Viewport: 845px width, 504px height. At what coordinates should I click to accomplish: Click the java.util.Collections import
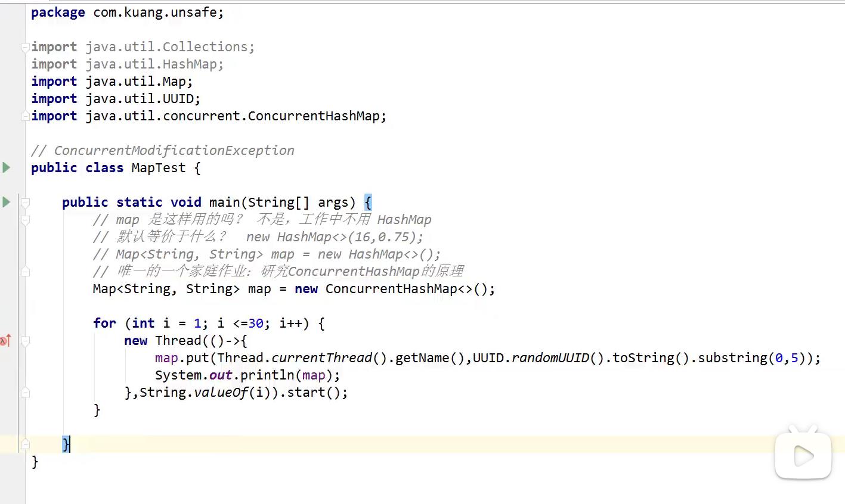[166, 47]
